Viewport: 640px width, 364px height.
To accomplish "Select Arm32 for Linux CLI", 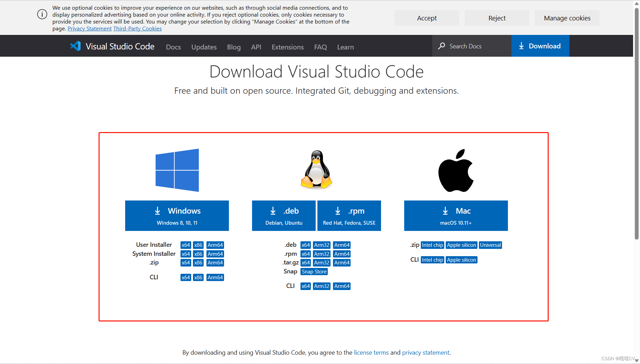I will (322, 286).
